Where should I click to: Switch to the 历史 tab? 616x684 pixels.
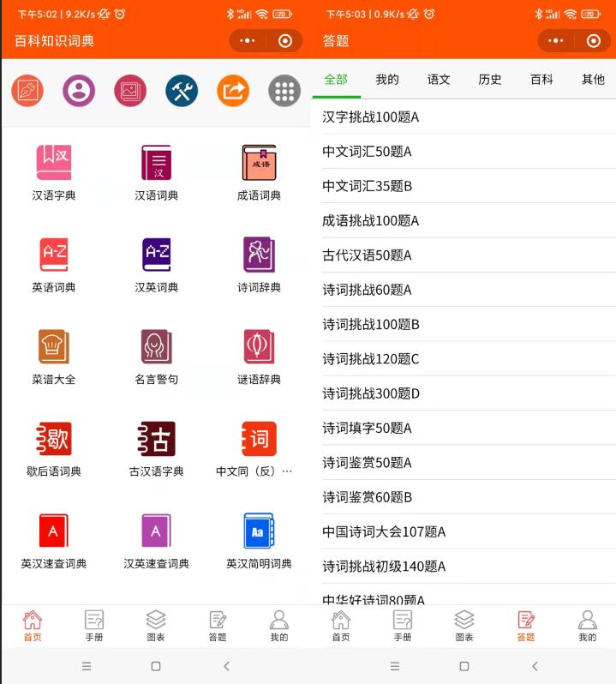coord(490,80)
